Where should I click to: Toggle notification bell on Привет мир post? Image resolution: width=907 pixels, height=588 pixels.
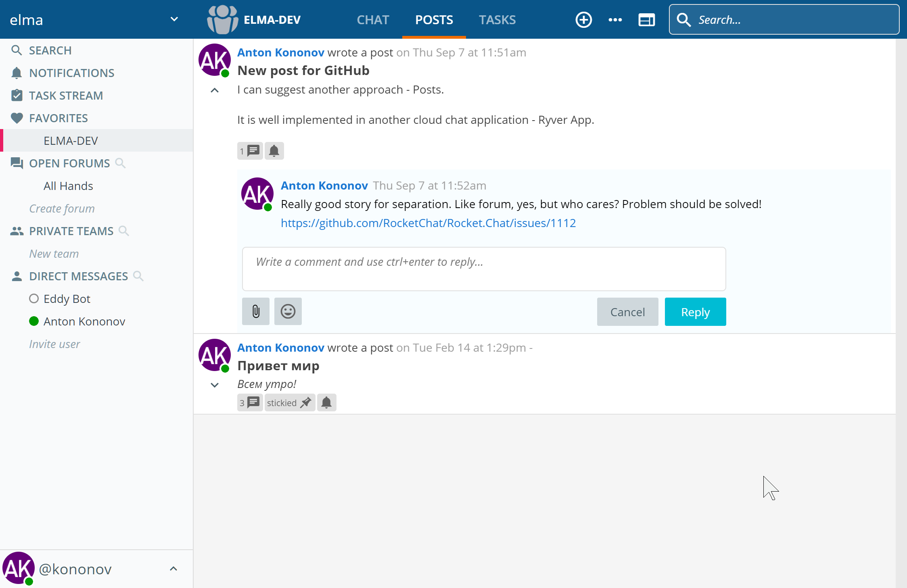[326, 402]
